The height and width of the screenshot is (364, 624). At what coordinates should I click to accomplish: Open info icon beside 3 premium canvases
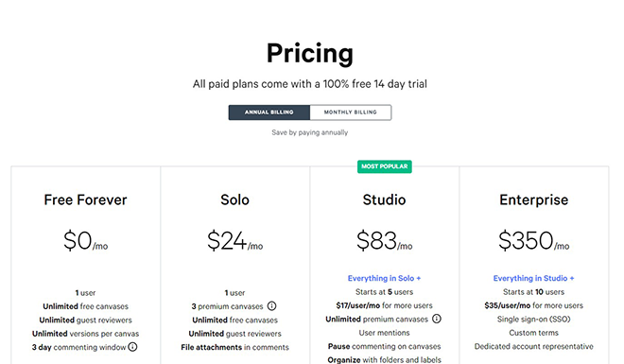pos(271,306)
